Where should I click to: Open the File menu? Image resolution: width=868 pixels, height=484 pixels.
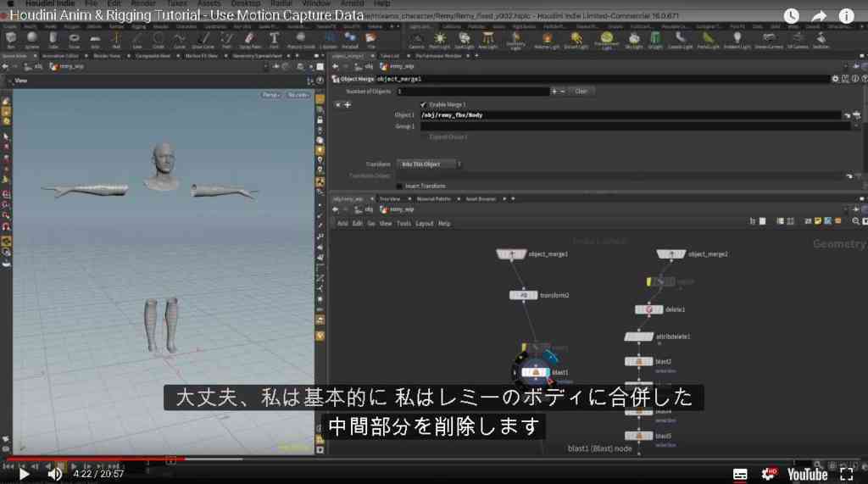click(92, 3)
